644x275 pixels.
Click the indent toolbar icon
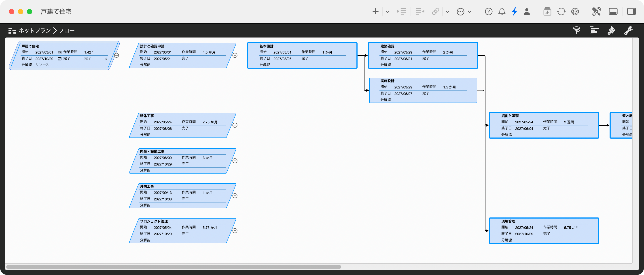point(402,11)
